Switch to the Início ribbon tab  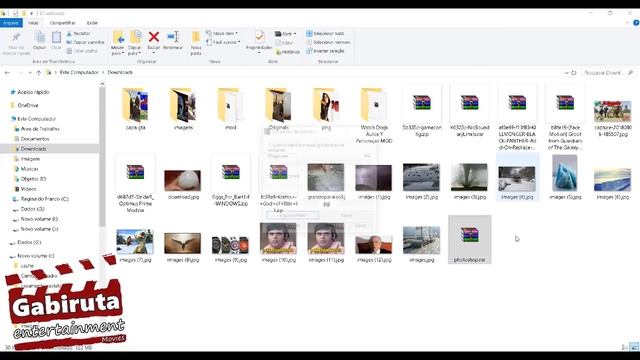pos(33,23)
